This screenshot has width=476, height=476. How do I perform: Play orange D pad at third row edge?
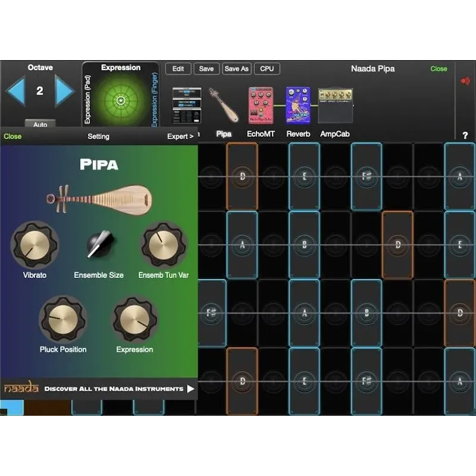click(460, 313)
